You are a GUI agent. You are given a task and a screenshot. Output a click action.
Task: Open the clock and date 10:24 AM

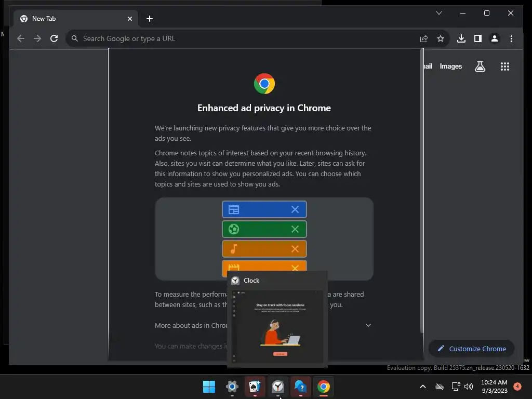[495, 387]
